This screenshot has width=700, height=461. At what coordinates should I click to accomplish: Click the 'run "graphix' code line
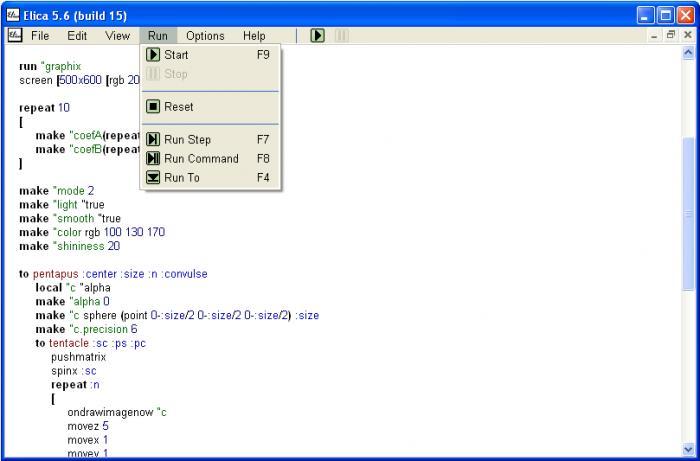tap(50, 66)
